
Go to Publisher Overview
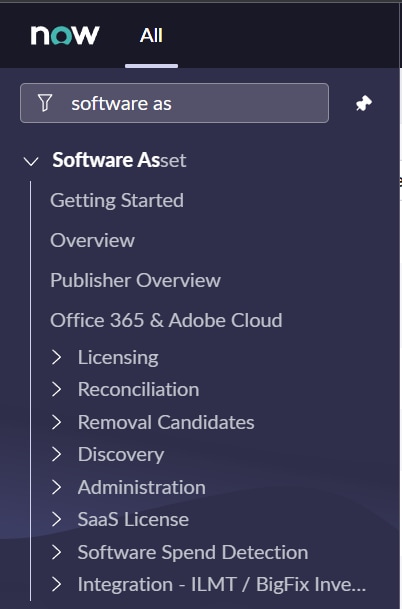point(136,280)
